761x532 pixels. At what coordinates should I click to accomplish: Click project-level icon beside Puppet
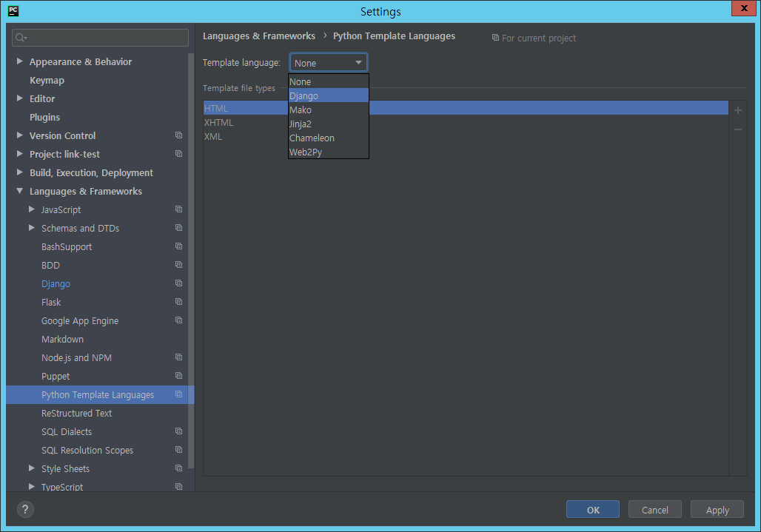coord(178,376)
